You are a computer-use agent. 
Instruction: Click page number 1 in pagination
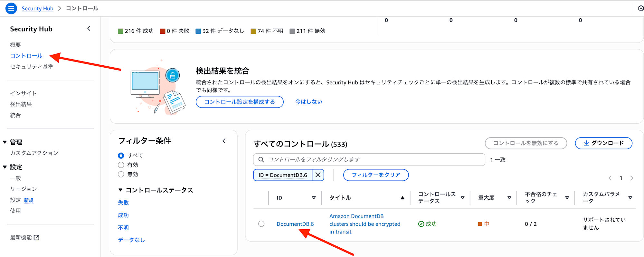click(x=621, y=178)
